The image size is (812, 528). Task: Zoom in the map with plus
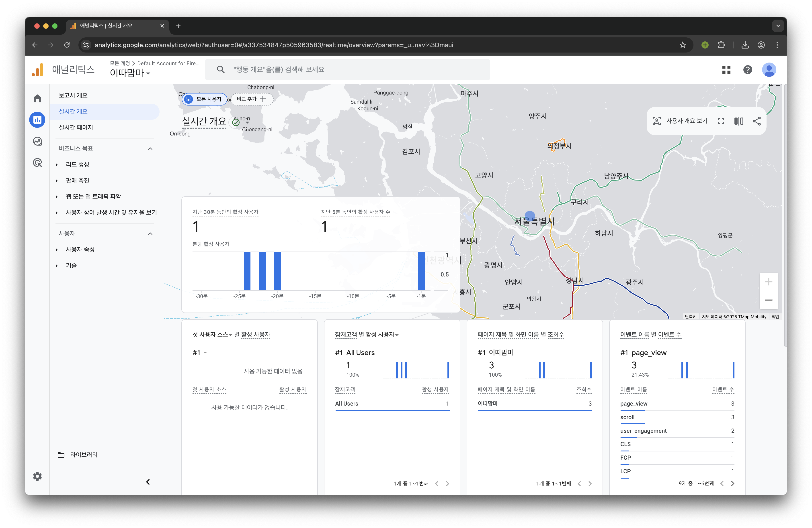(768, 282)
